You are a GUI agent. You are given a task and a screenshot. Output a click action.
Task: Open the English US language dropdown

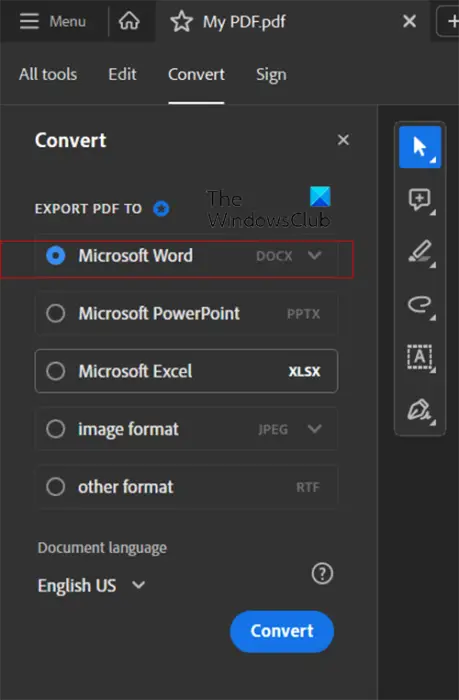tap(92, 585)
